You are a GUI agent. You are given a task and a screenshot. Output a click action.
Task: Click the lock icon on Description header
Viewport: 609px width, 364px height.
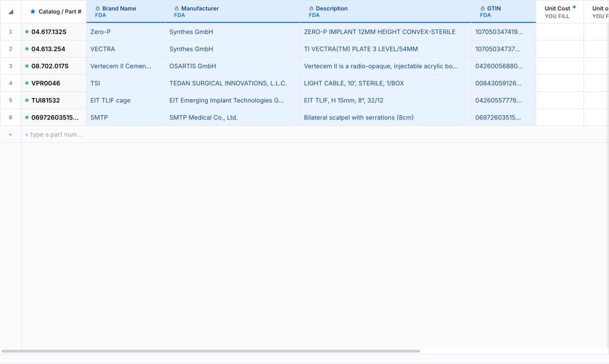(x=311, y=9)
